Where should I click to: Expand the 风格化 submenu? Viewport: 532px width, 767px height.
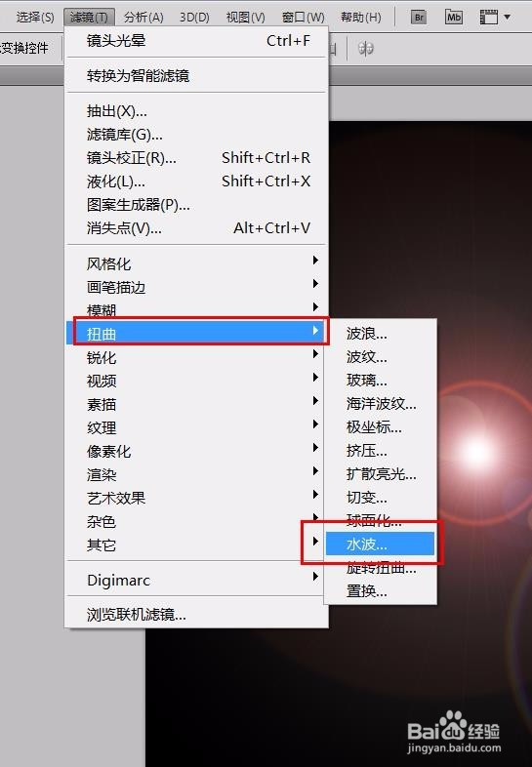[x=197, y=263]
